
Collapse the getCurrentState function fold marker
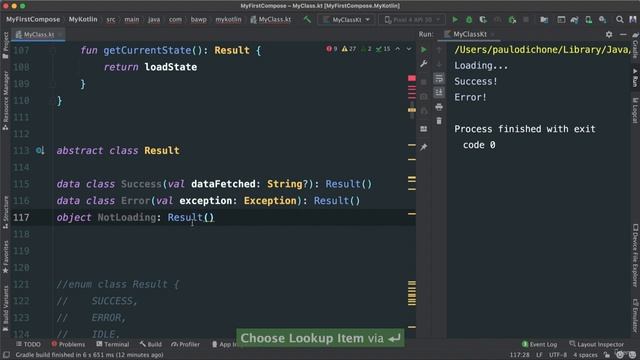pos(53,51)
